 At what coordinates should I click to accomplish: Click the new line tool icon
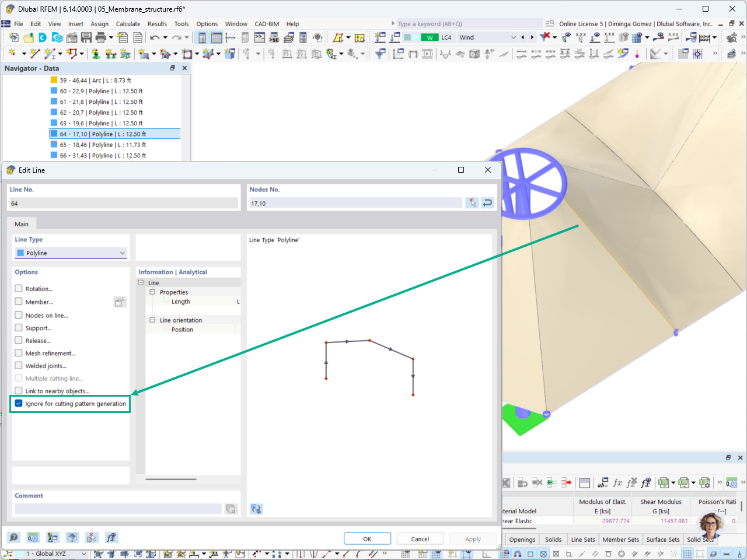[35, 54]
